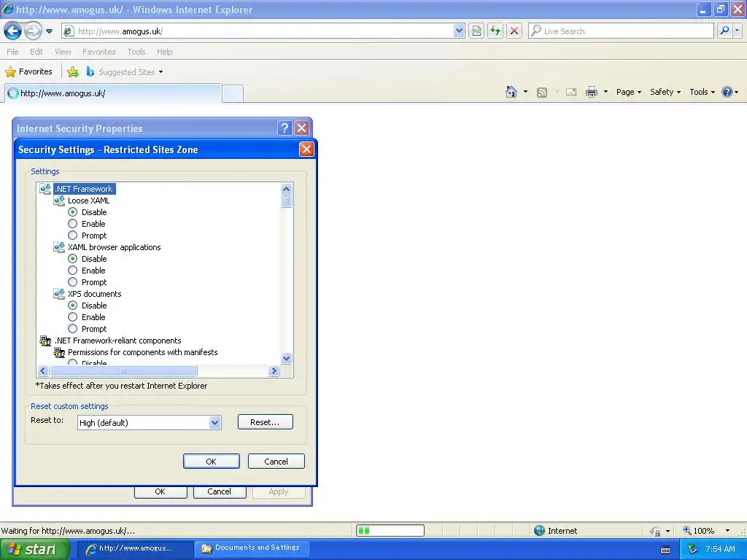The image size is (747, 560).
Task: Open the Safety command menu
Action: (x=665, y=92)
